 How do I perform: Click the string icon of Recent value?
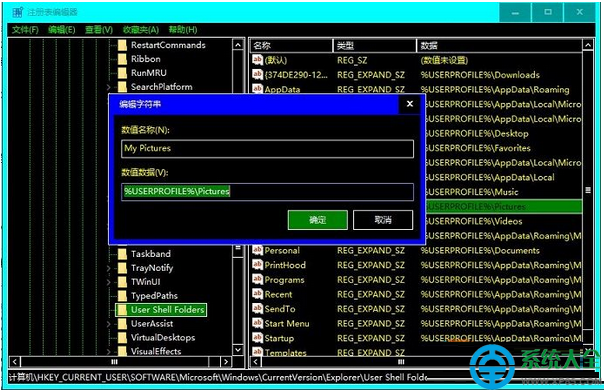coord(257,294)
